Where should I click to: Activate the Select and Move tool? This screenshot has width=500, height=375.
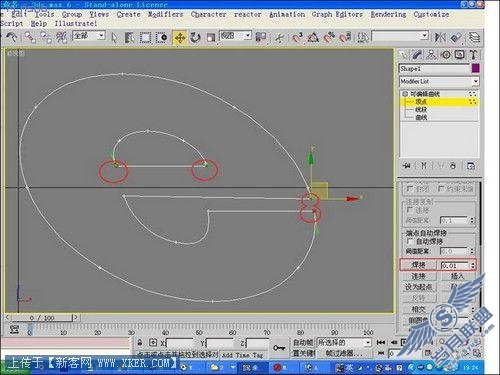tap(180, 38)
